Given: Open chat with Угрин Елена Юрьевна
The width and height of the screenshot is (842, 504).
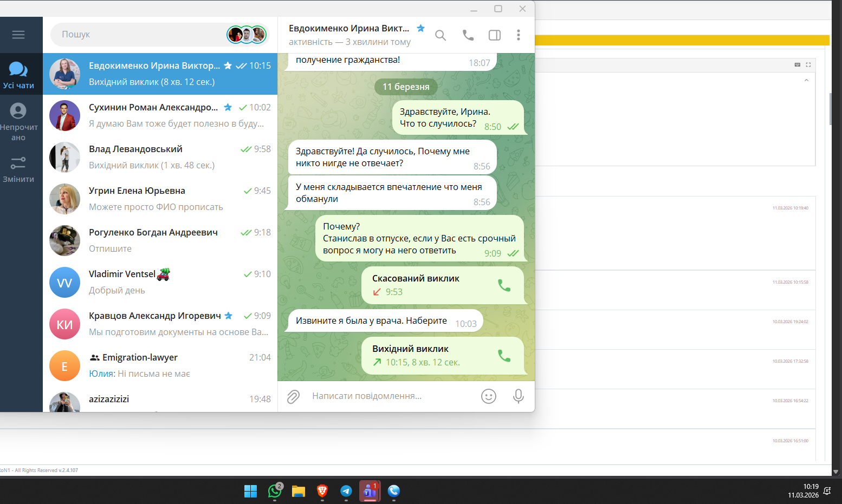Looking at the screenshot, I should point(160,199).
